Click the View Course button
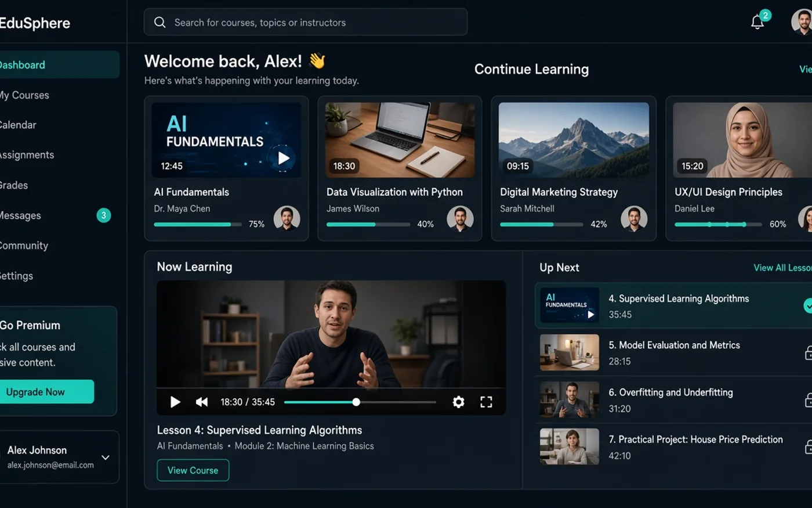The height and width of the screenshot is (508, 812). point(193,470)
